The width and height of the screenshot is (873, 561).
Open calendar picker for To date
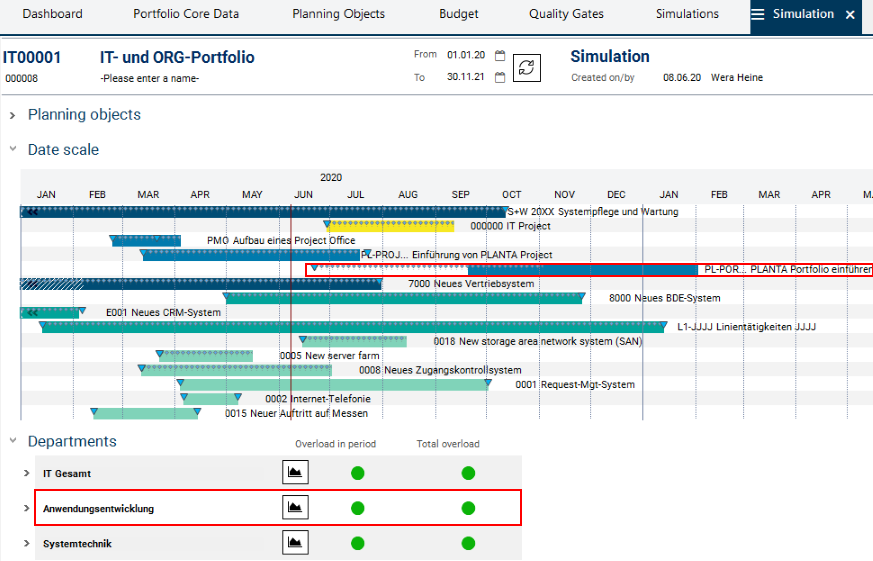(x=500, y=77)
